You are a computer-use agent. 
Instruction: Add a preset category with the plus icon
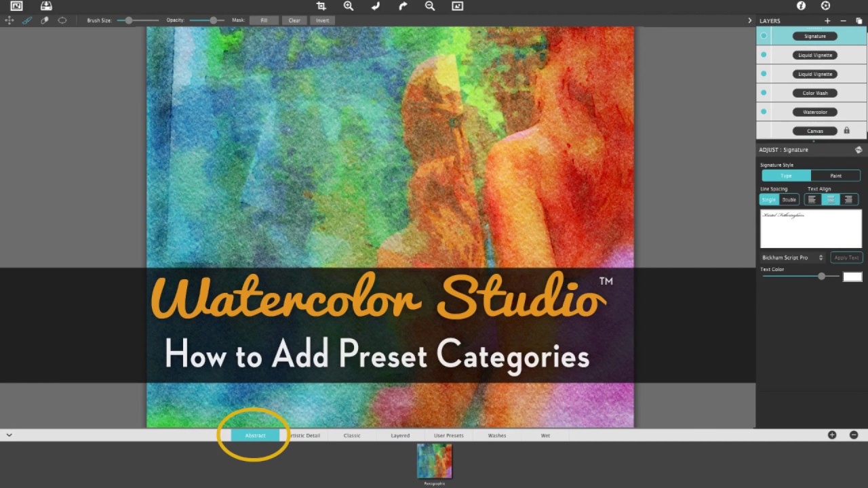[832, 435]
